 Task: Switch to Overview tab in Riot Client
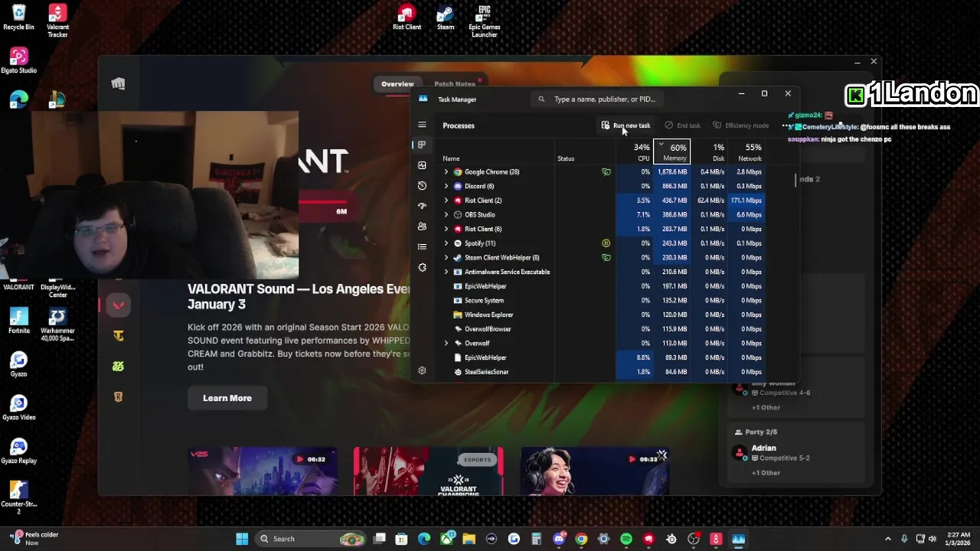397,84
